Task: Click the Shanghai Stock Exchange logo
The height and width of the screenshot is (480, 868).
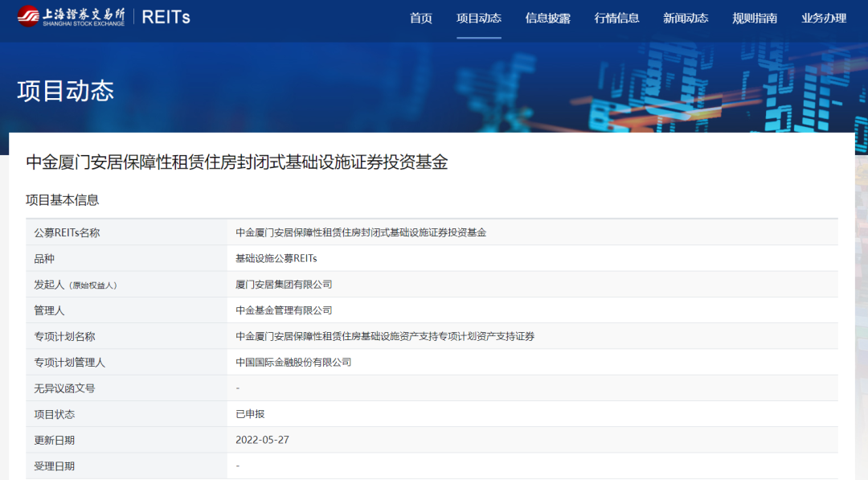Action: coord(71,17)
